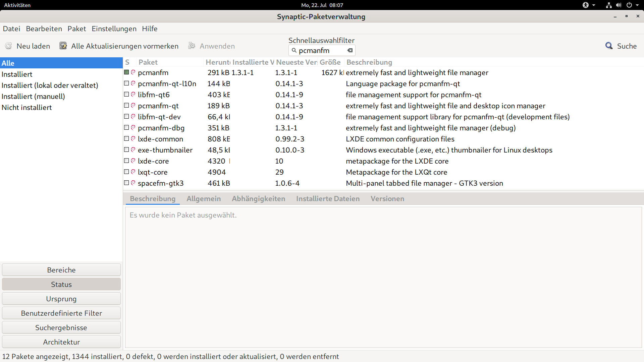This screenshot has width=644, height=362.
Task: Click the Bereiche filter button
Action: coord(61,270)
